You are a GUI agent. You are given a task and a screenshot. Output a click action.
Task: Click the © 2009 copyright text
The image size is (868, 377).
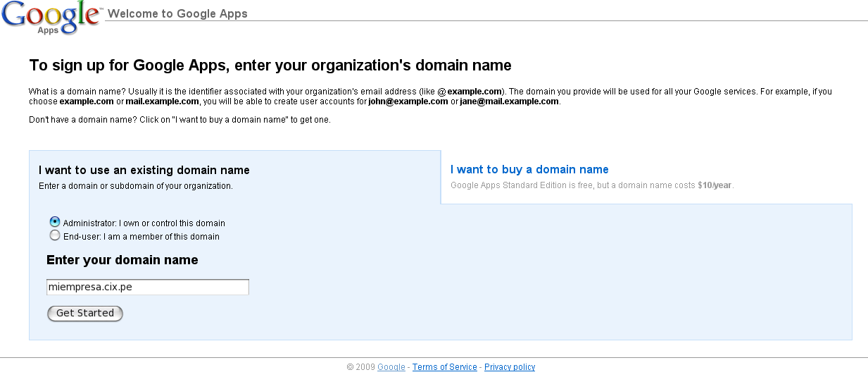coord(361,367)
